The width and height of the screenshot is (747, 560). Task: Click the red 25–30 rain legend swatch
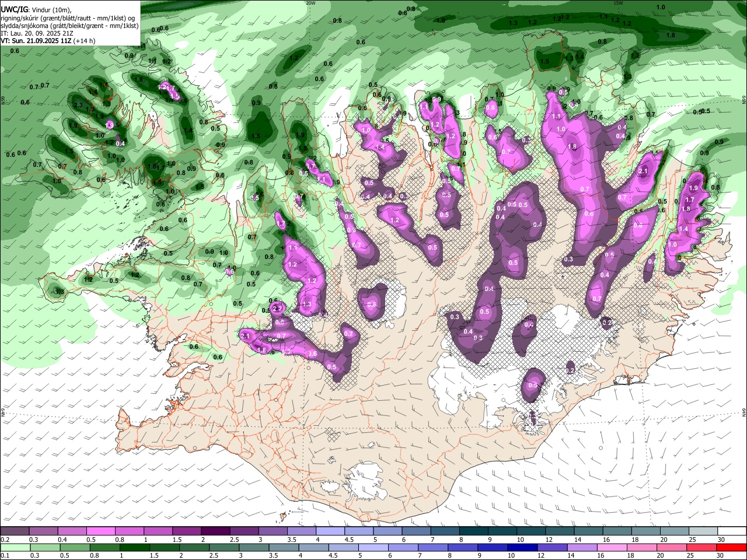point(701,547)
